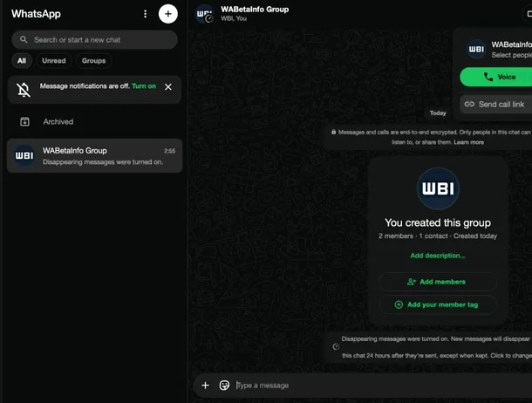Open the three-dot menu beside WhatsApp title

tap(146, 14)
